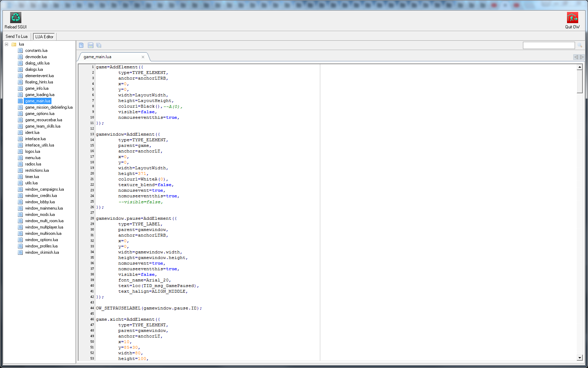Select window_profiles.lua file
The height and width of the screenshot is (368, 588).
pos(41,246)
